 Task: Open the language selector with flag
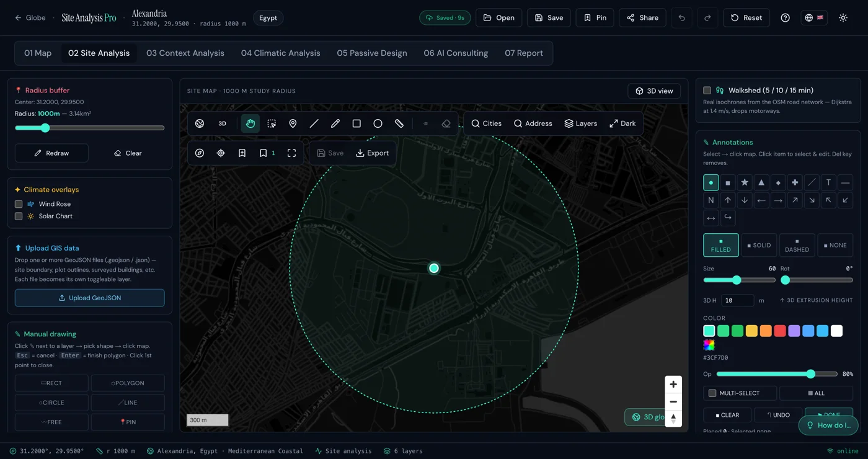814,18
